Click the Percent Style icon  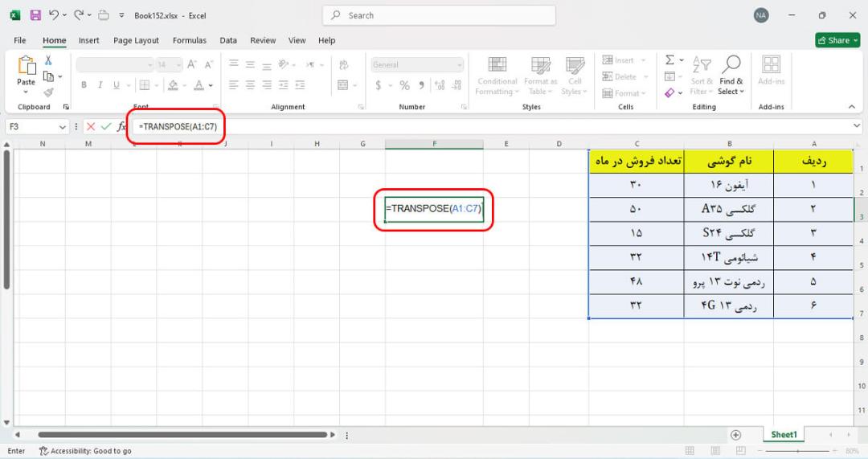[404, 84]
